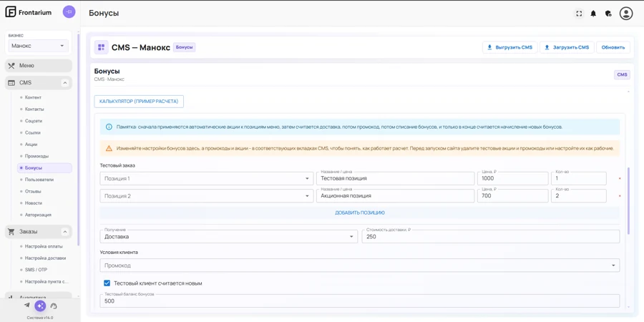This screenshot has height=322, width=644.
Task: Click the shield status icon in header
Action: [x=609, y=14]
